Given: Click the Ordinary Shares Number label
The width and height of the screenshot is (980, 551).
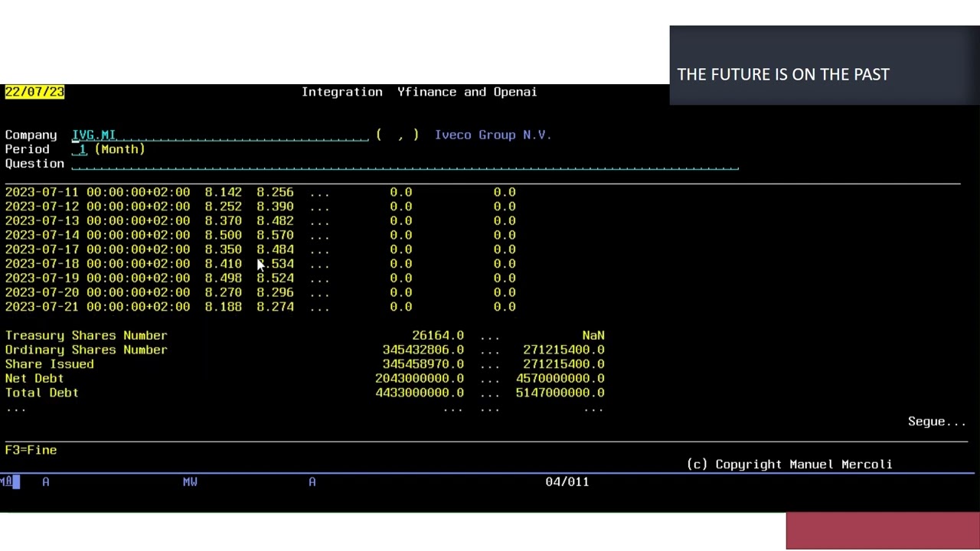Looking at the screenshot, I should (x=86, y=350).
